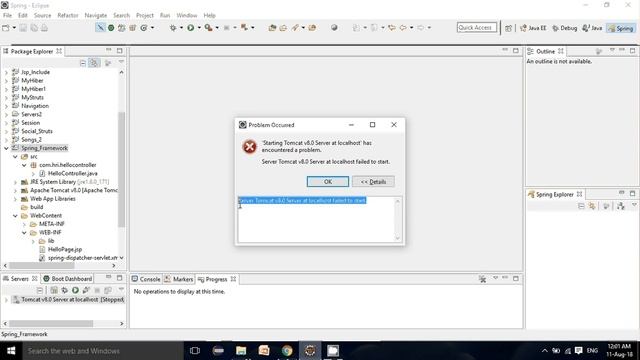
Task: Collapse the Spring_Framework project node
Action: click(6, 148)
